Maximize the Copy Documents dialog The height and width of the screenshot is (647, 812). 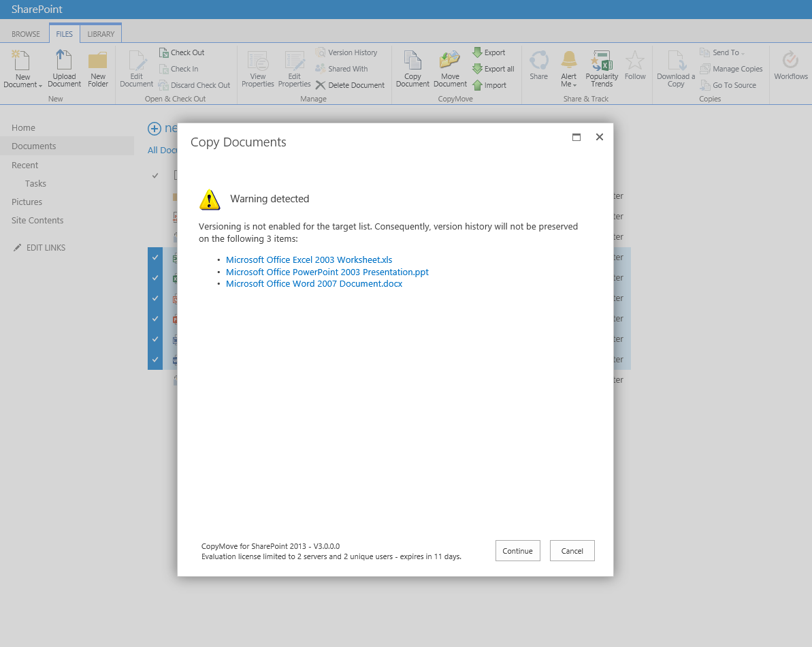(576, 138)
